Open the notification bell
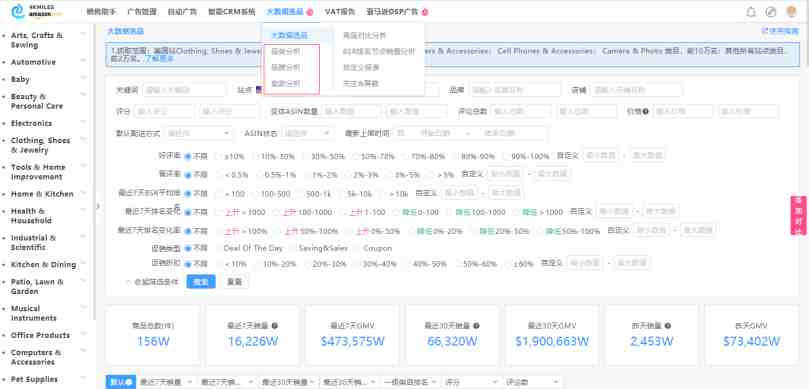 point(751,12)
